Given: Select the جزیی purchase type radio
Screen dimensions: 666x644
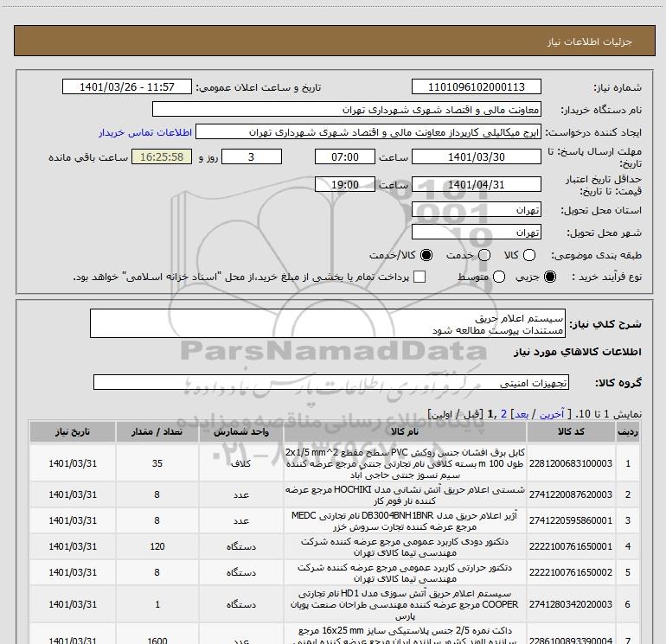Looking at the screenshot, I should click(550, 277).
